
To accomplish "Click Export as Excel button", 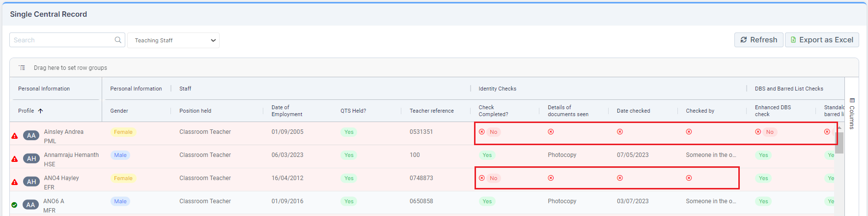I will (x=822, y=40).
